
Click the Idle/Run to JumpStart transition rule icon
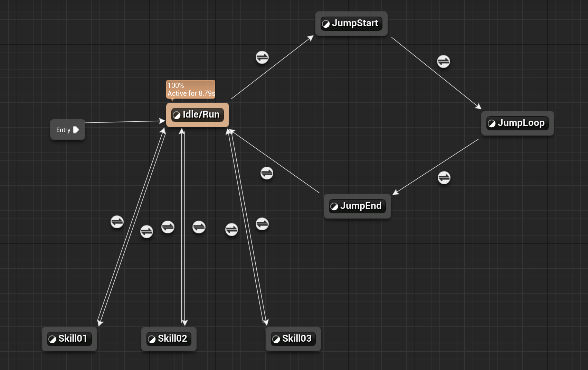click(262, 57)
